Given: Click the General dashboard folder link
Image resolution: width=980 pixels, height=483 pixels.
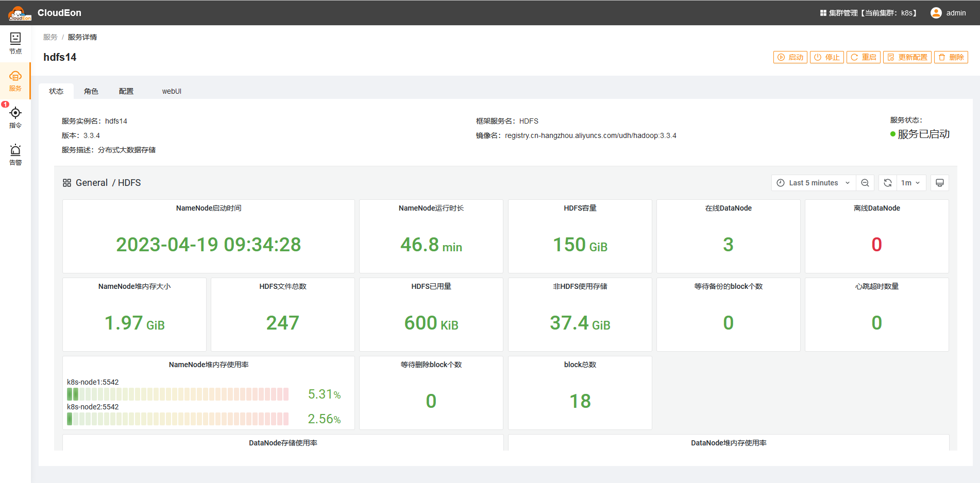Looking at the screenshot, I should tap(92, 183).
